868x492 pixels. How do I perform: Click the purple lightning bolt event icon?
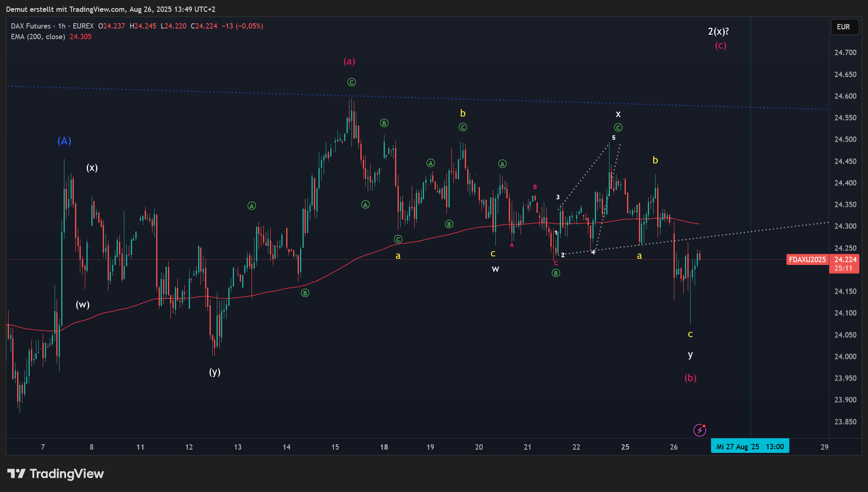(x=700, y=430)
